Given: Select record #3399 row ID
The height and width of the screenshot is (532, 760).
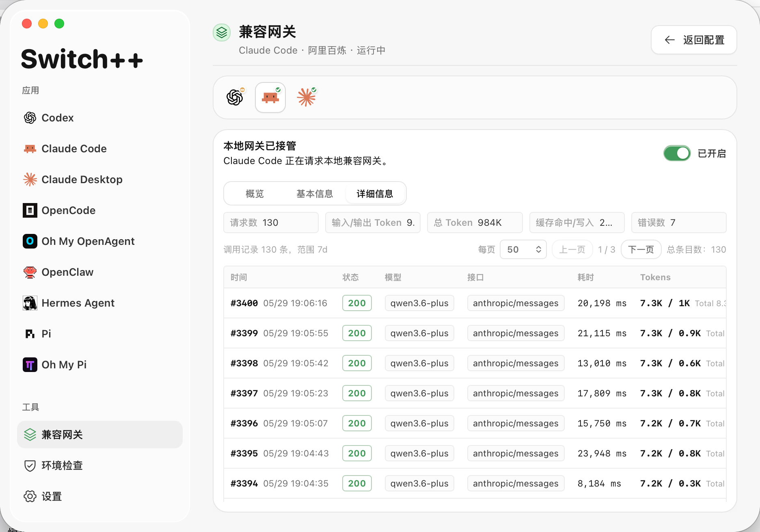Looking at the screenshot, I should point(244,333).
